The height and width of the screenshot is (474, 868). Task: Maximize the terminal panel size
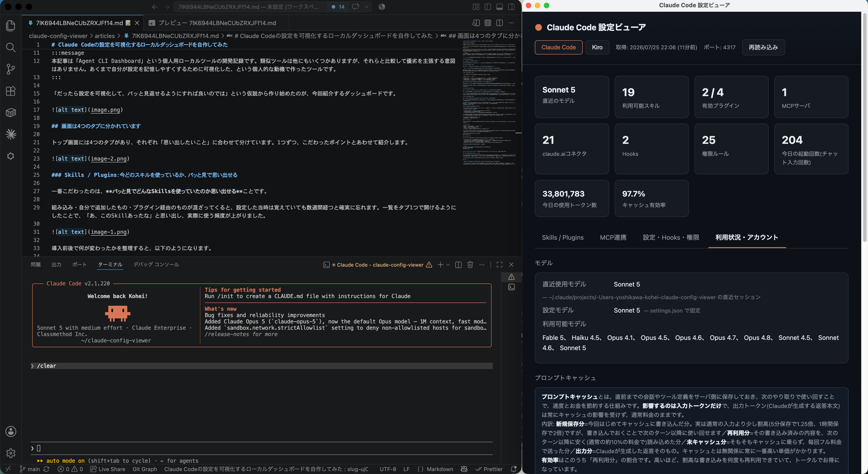click(499, 265)
